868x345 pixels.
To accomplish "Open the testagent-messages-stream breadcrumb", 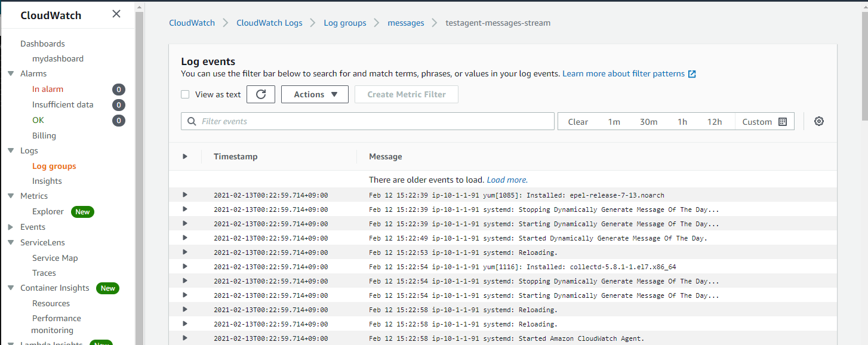I will pyautogui.click(x=498, y=23).
